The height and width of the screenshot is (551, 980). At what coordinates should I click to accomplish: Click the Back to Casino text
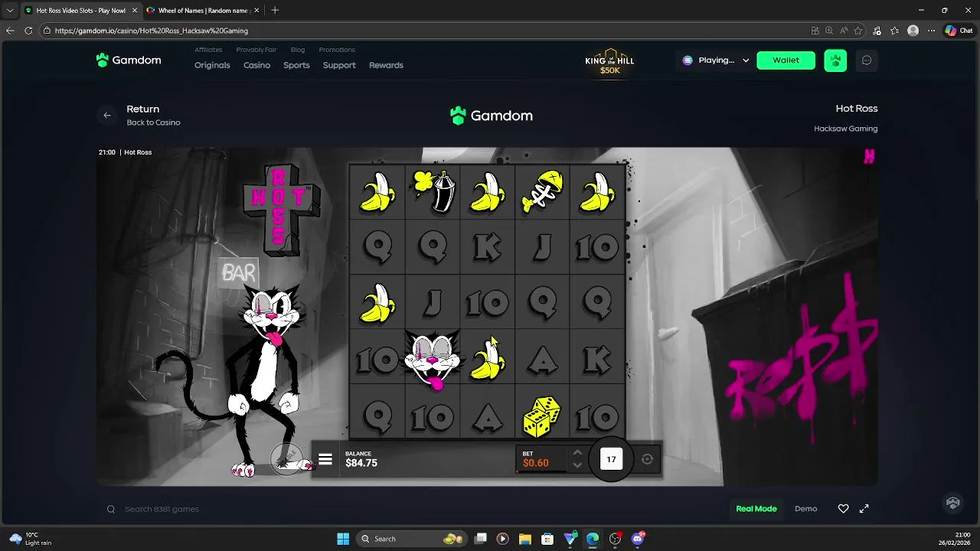[153, 122]
